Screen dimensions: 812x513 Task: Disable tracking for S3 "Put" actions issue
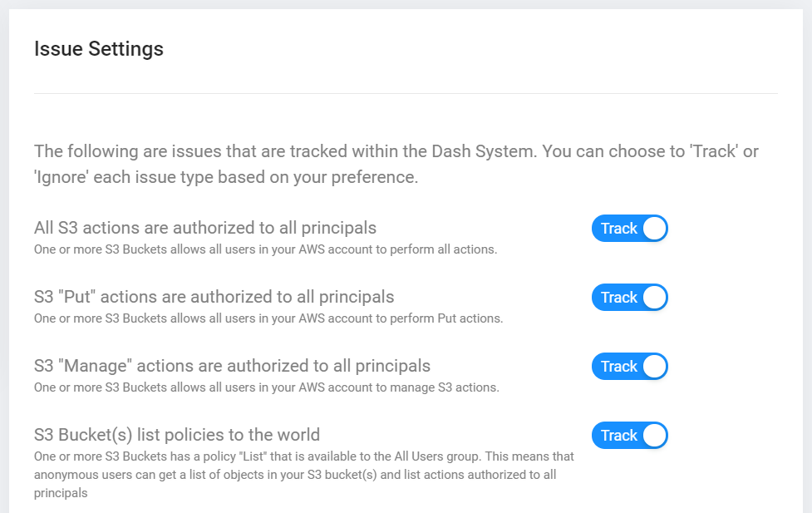(x=629, y=298)
